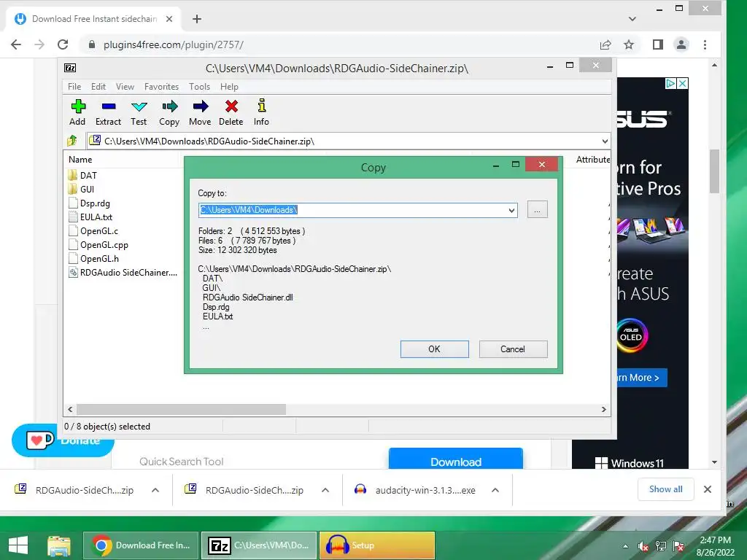747x560 pixels.
Task: Click the up-one-level folder icon in 7-Zip
Action: coord(72,141)
